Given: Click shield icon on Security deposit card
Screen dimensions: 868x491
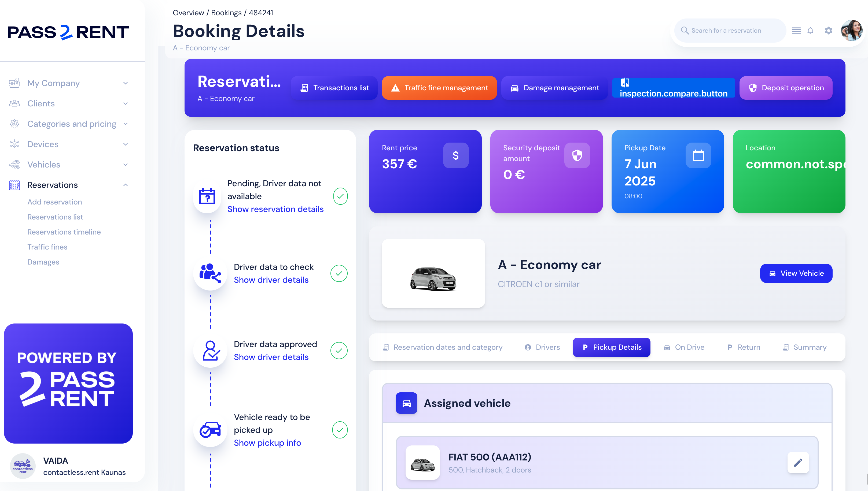Looking at the screenshot, I should coord(577,155).
